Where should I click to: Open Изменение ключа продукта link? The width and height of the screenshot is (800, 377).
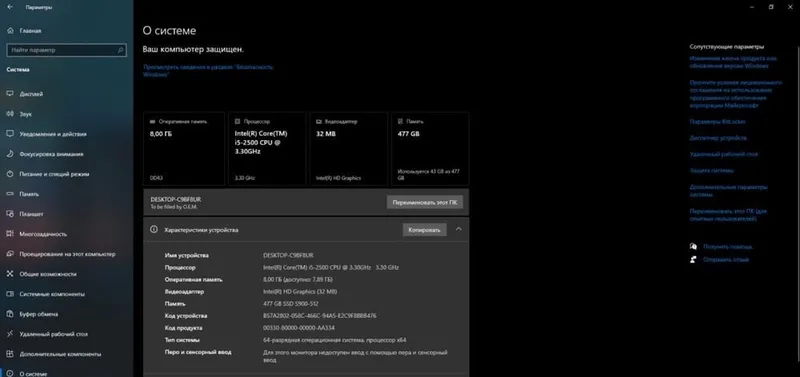(x=733, y=62)
